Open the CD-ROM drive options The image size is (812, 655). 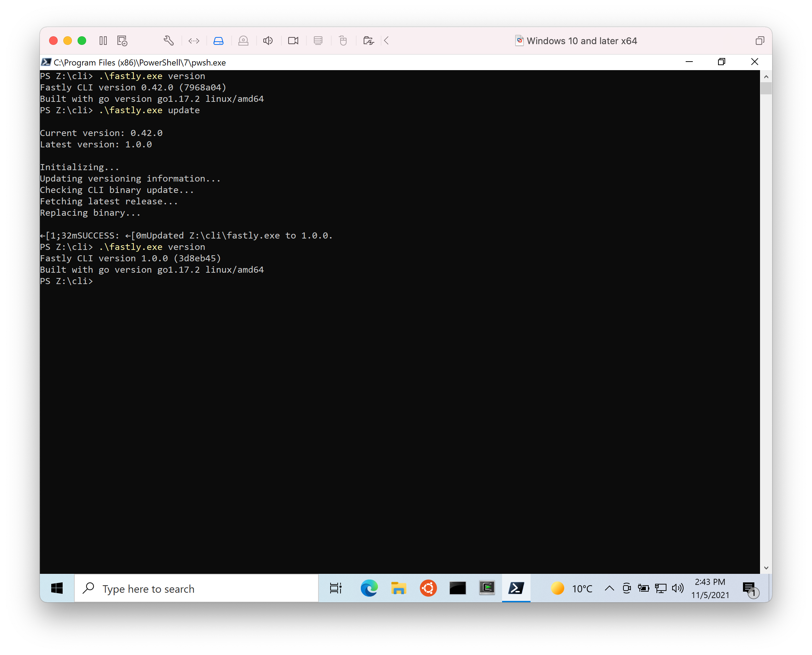pyautogui.click(x=243, y=40)
